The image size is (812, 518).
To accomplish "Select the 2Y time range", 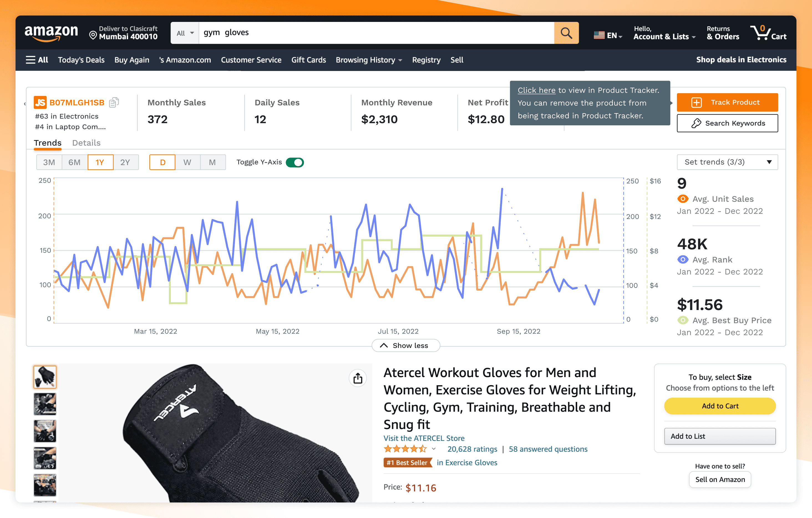I will (x=125, y=162).
